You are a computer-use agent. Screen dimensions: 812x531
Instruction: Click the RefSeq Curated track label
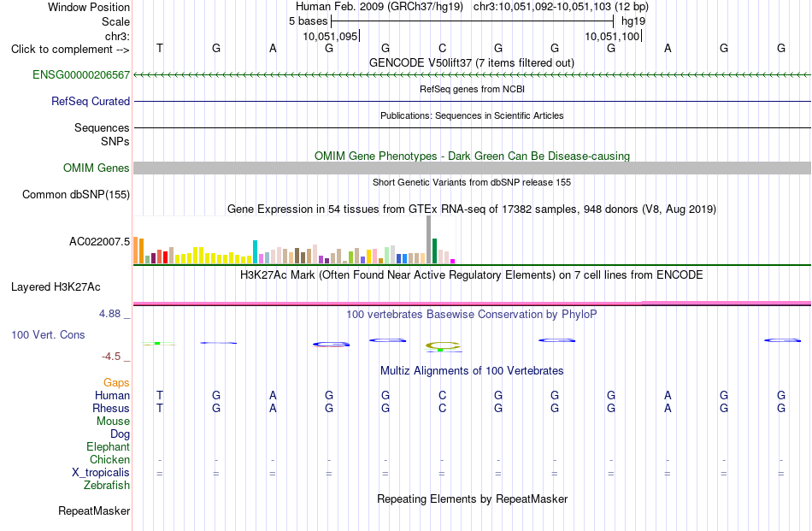pos(90,101)
